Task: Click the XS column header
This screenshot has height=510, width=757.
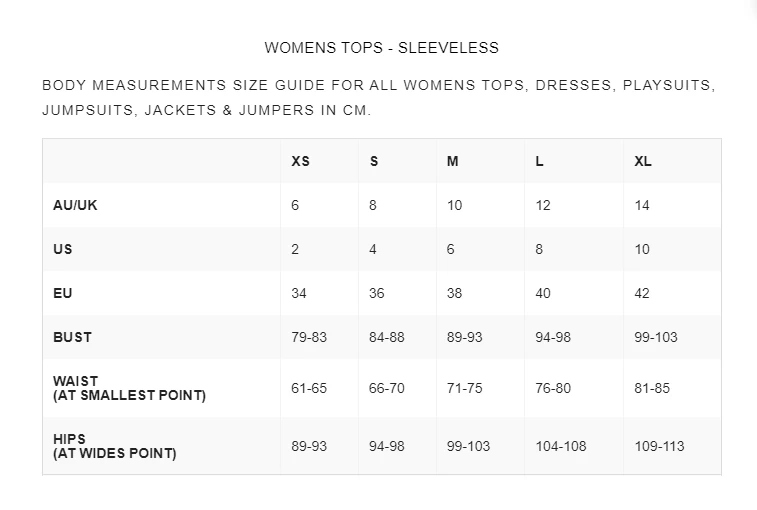Action: point(300,161)
